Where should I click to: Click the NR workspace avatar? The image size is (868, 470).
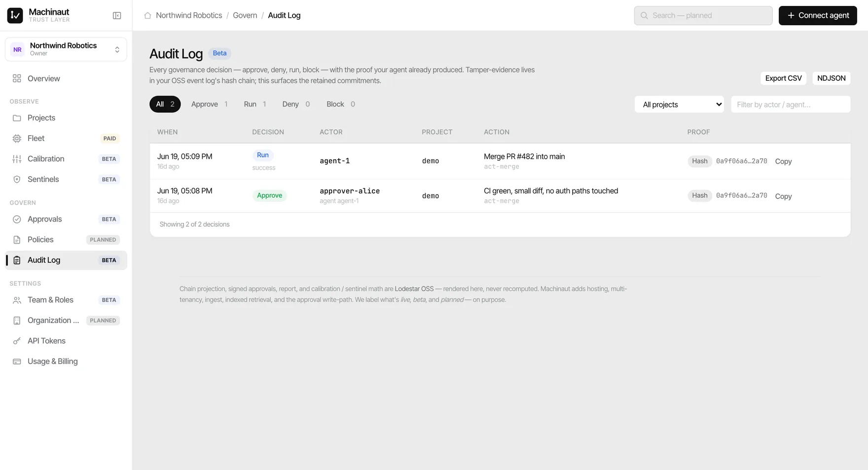(x=17, y=49)
